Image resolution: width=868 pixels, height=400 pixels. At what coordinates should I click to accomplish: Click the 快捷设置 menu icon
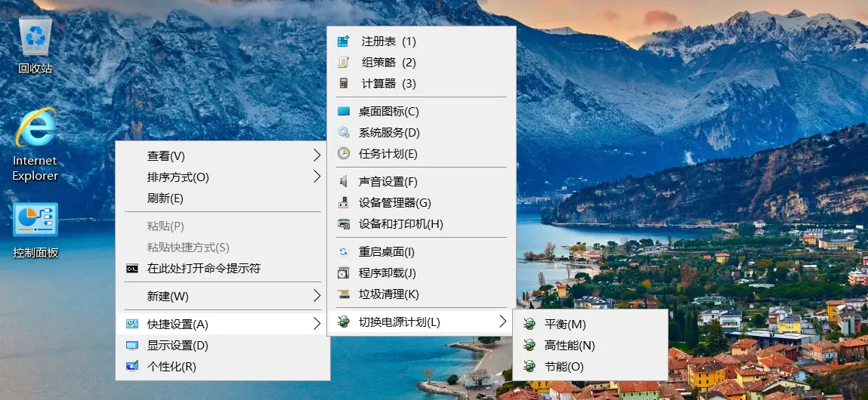[132, 325]
